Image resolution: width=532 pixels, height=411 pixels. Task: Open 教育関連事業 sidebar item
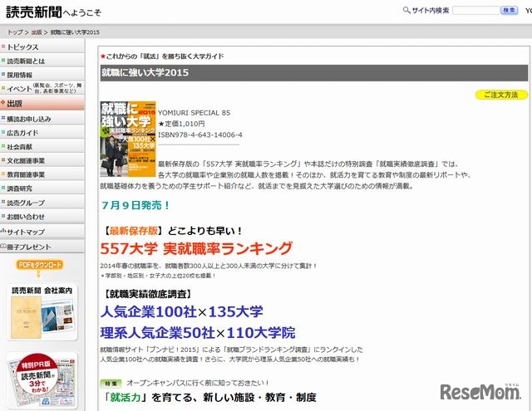tap(42, 174)
